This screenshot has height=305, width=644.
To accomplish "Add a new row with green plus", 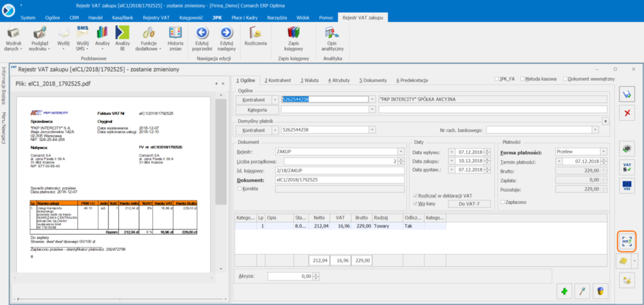I will [x=564, y=291].
